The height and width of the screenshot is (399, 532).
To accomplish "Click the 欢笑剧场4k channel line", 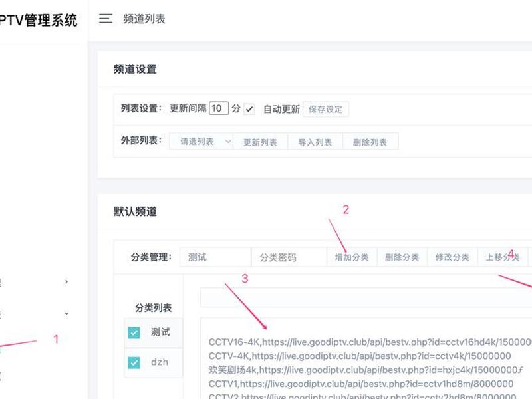I will pos(366,370).
